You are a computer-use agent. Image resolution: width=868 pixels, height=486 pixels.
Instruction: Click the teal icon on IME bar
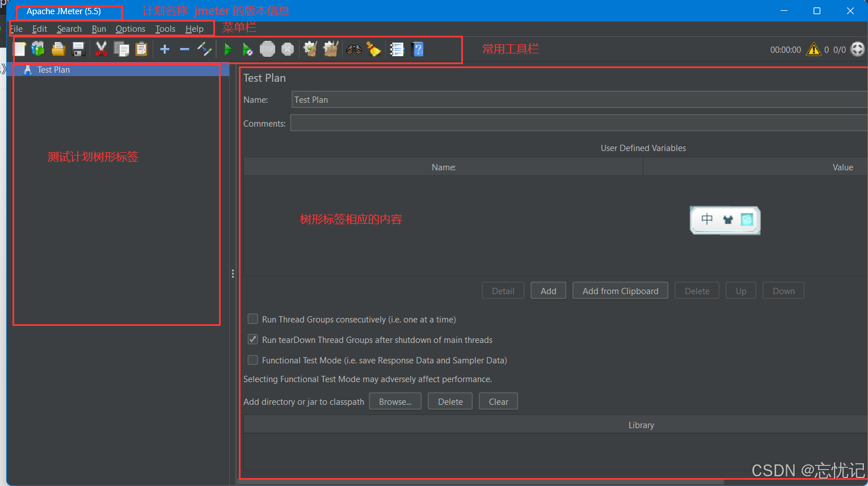click(747, 219)
